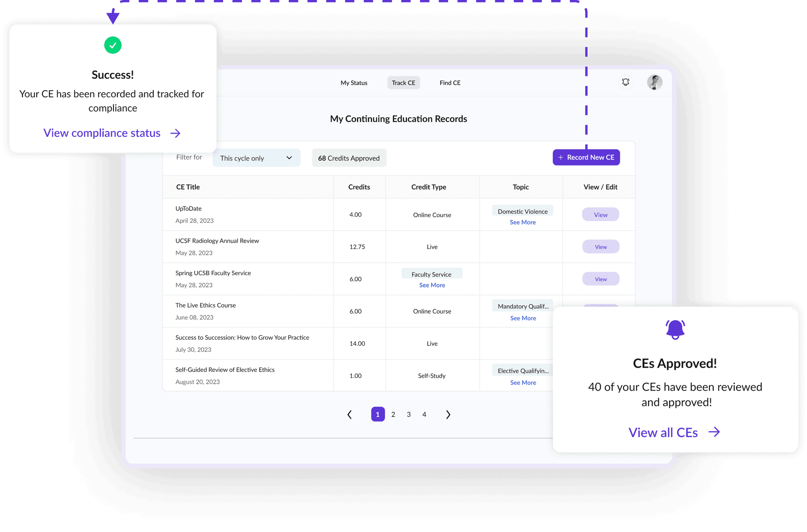Switch to the My Status tab
The image size is (807, 532).
(354, 82)
